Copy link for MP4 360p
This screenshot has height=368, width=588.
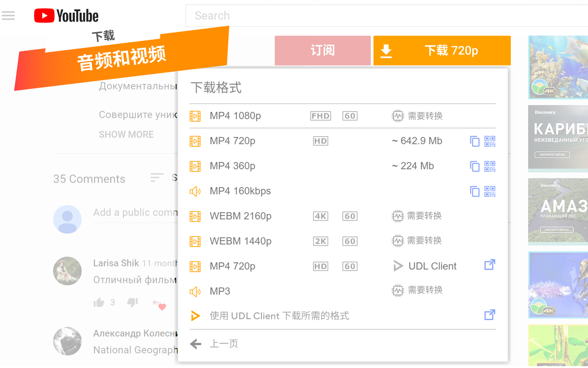pyautogui.click(x=475, y=166)
